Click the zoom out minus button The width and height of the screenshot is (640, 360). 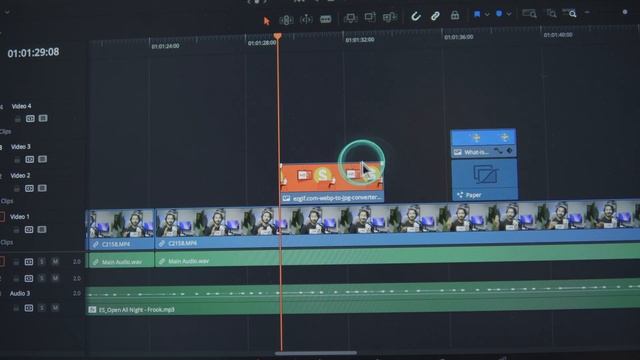(x=587, y=13)
